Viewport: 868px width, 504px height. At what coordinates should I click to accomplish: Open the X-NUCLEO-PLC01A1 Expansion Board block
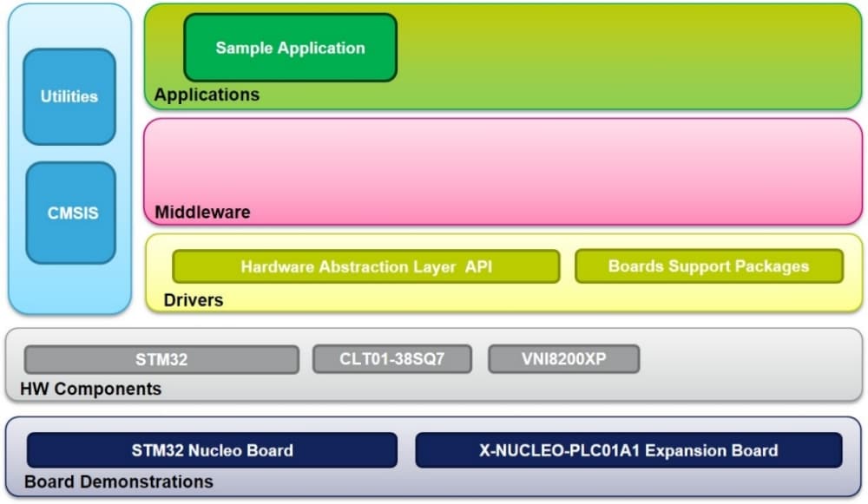pos(628,450)
